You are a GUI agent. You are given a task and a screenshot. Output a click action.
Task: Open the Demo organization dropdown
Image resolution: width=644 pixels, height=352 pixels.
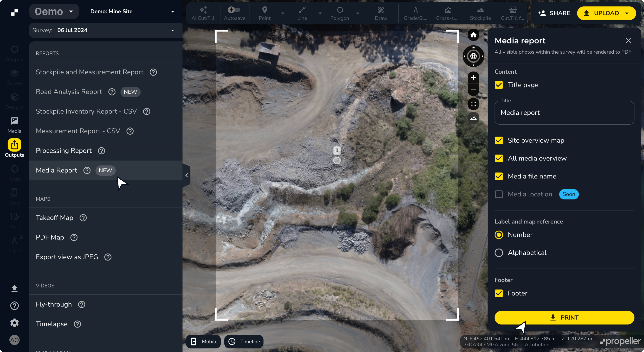pos(54,11)
